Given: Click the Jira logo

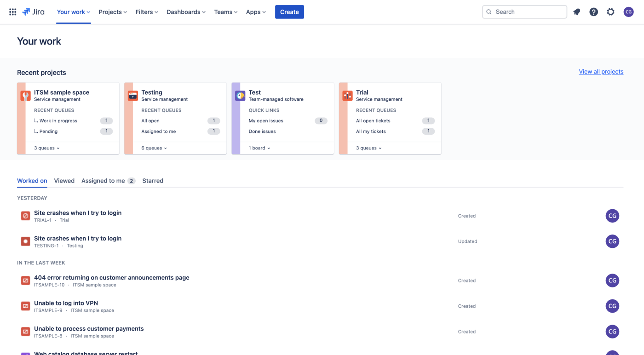Looking at the screenshot, I should [x=33, y=12].
